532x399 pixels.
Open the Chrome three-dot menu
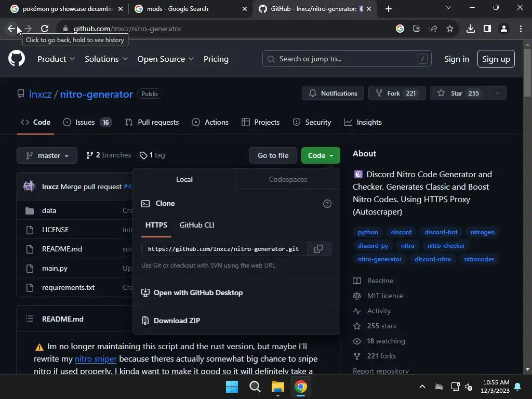coord(521,29)
